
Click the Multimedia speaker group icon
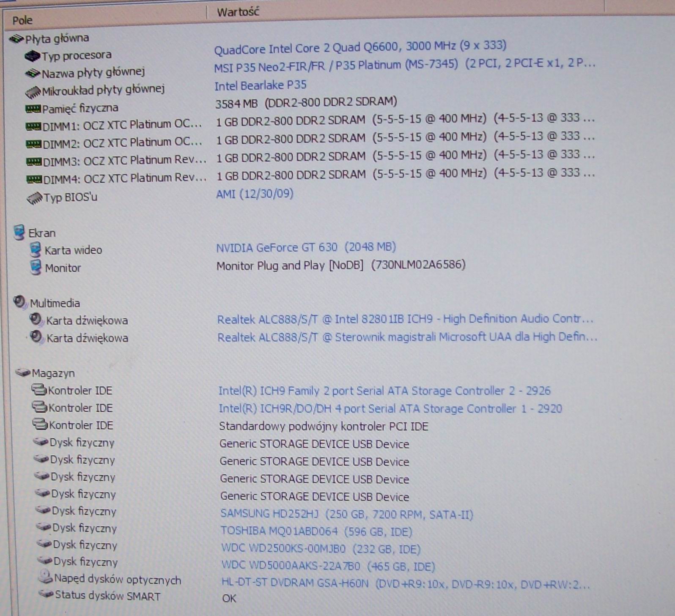pyautogui.click(x=20, y=302)
